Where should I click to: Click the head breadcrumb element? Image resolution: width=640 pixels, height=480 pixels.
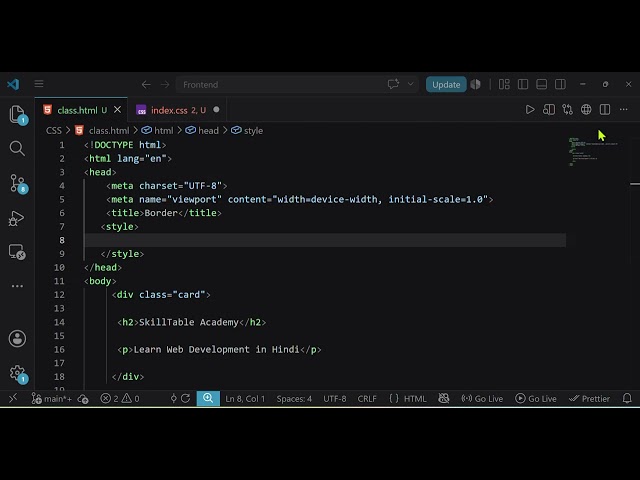point(208,131)
